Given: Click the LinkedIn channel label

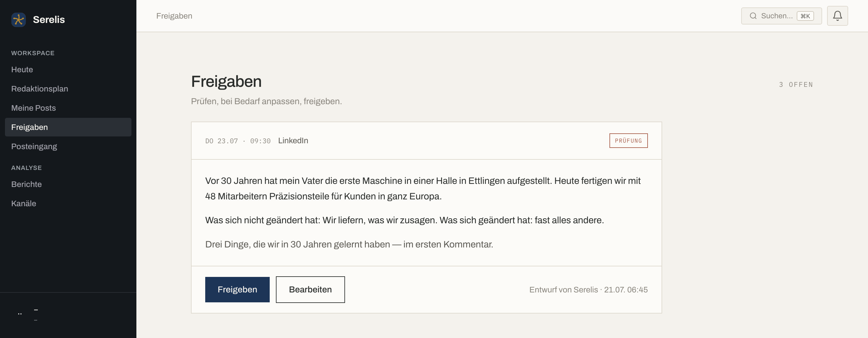Looking at the screenshot, I should point(293,140).
